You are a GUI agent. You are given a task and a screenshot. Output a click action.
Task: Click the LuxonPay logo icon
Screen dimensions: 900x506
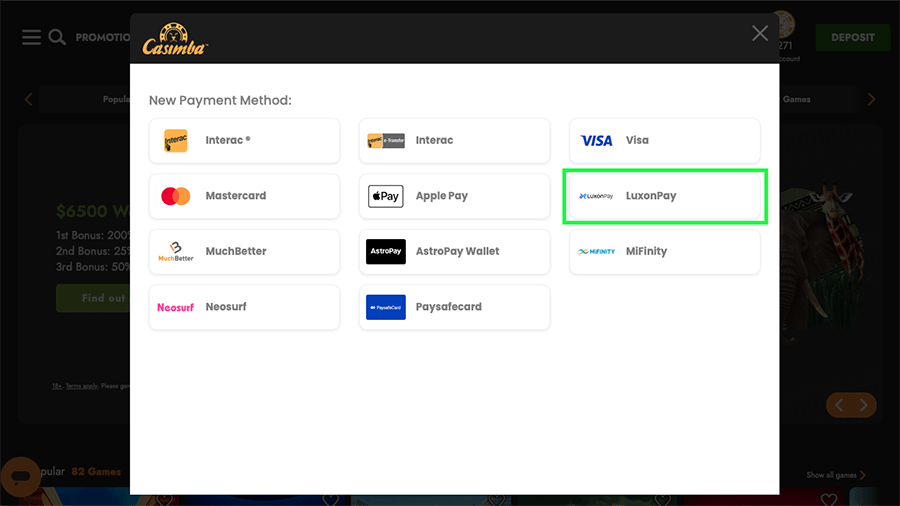click(x=596, y=196)
